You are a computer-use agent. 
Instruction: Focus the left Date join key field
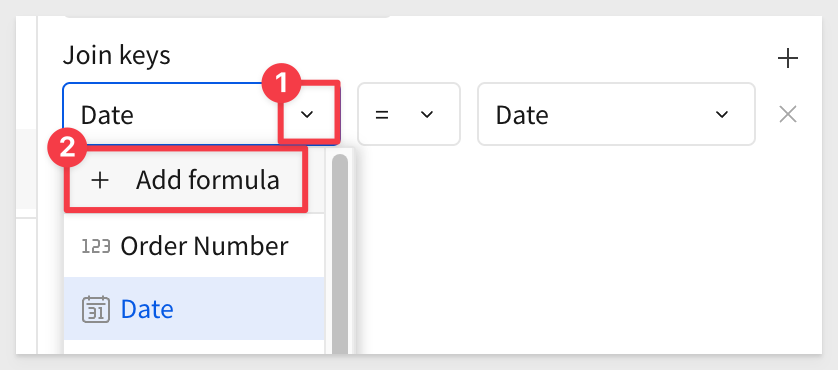201,114
